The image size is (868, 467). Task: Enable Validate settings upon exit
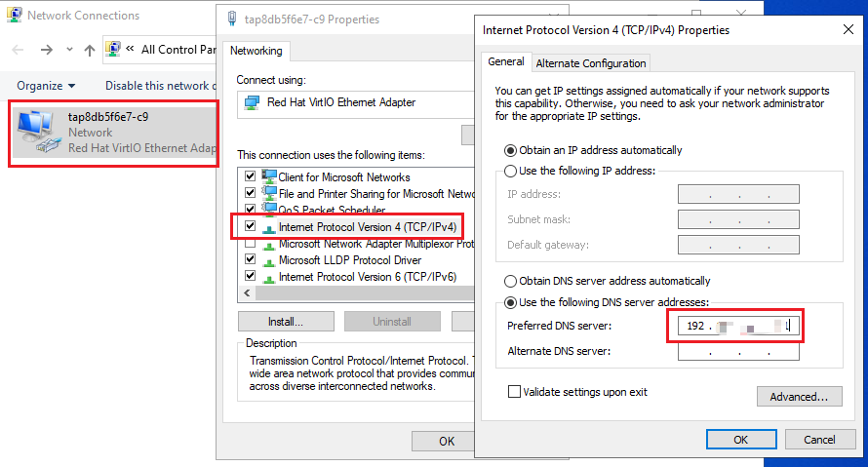[514, 392]
